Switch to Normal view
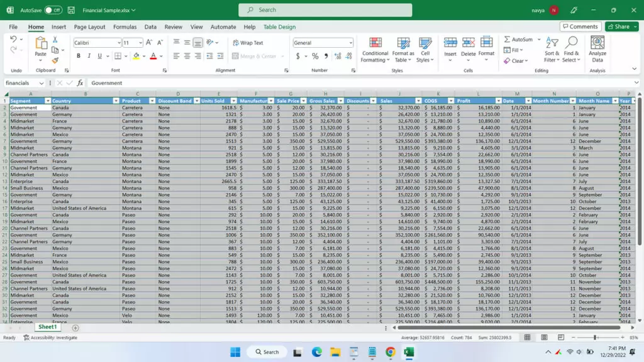644x362 pixels. pos(528,337)
